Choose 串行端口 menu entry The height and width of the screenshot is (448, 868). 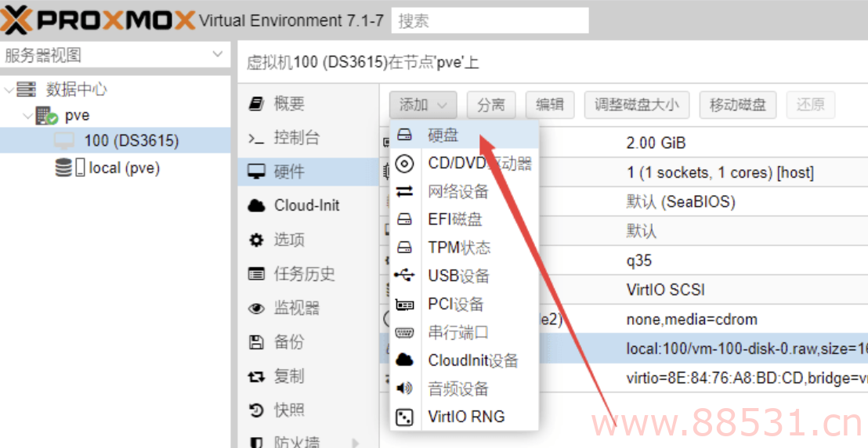[465, 332]
